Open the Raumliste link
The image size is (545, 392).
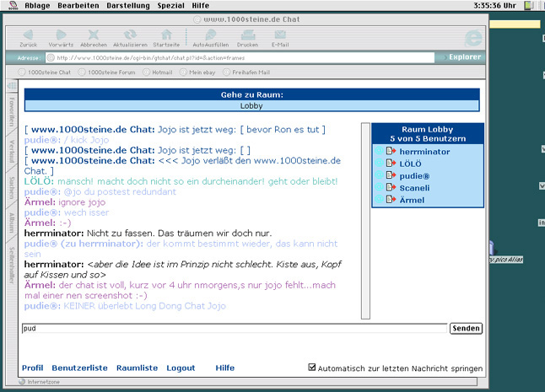(x=137, y=368)
